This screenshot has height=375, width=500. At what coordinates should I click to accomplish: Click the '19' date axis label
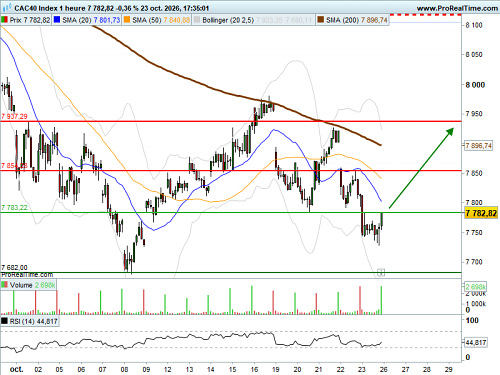276,369
